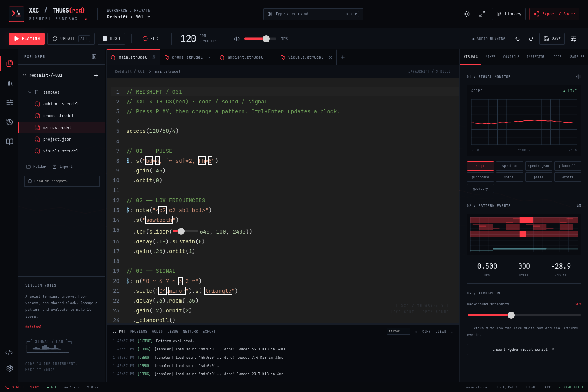Redo the last edit
The height and width of the screenshot is (392, 588).
click(531, 39)
